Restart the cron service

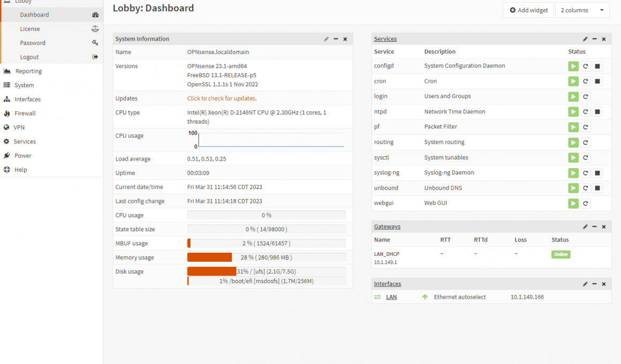586,81
